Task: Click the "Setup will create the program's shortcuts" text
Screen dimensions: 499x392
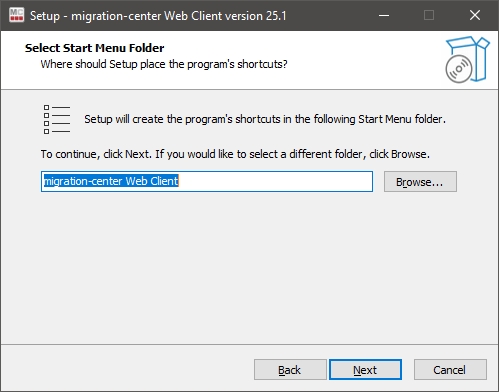Action: click(265, 119)
